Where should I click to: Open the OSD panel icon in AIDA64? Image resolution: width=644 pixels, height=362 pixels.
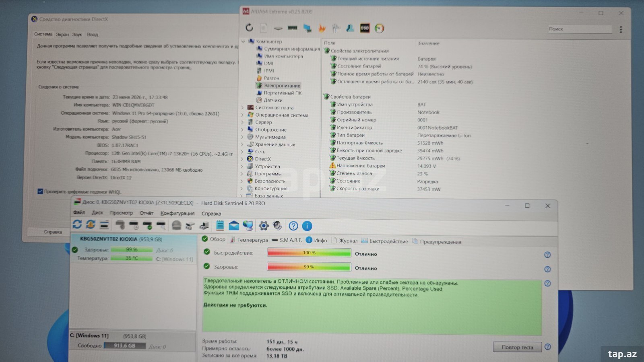pyautogui.click(x=365, y=28)
